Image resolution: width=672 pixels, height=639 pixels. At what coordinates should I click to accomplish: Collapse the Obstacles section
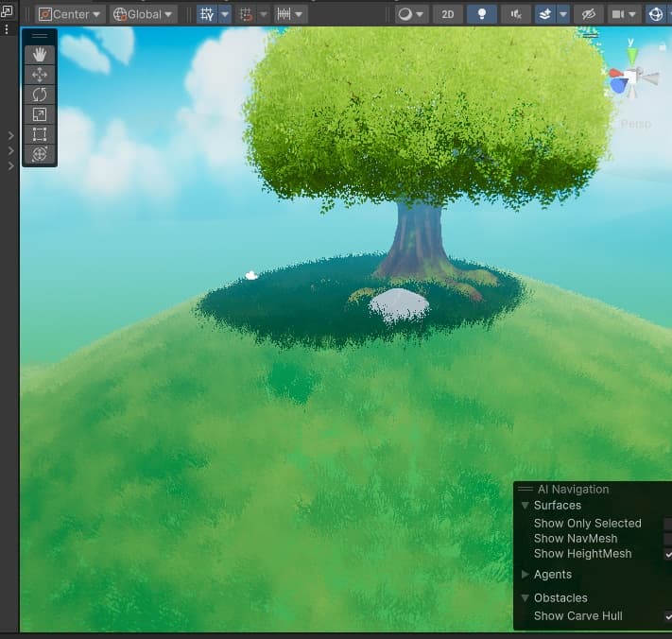tap(526, 598)
